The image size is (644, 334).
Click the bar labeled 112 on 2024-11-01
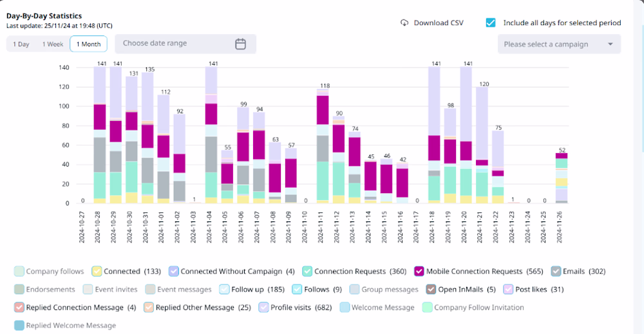tap(164, 149)
